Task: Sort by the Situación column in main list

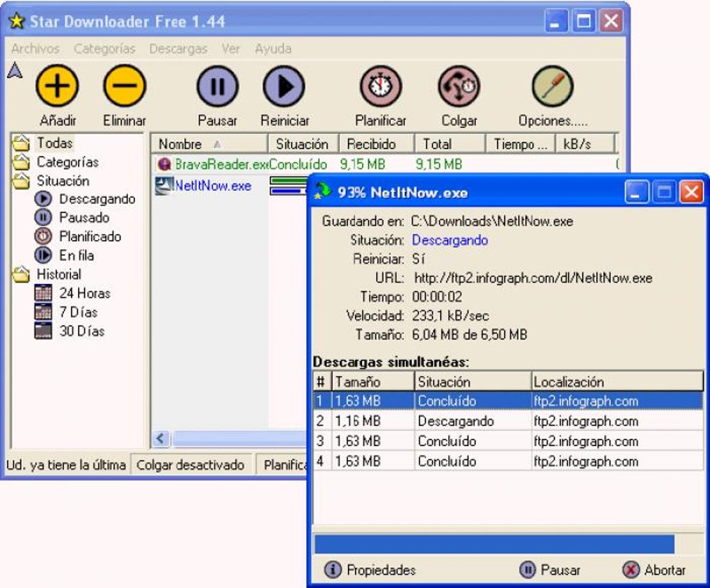Action: [x=303, y=144]
